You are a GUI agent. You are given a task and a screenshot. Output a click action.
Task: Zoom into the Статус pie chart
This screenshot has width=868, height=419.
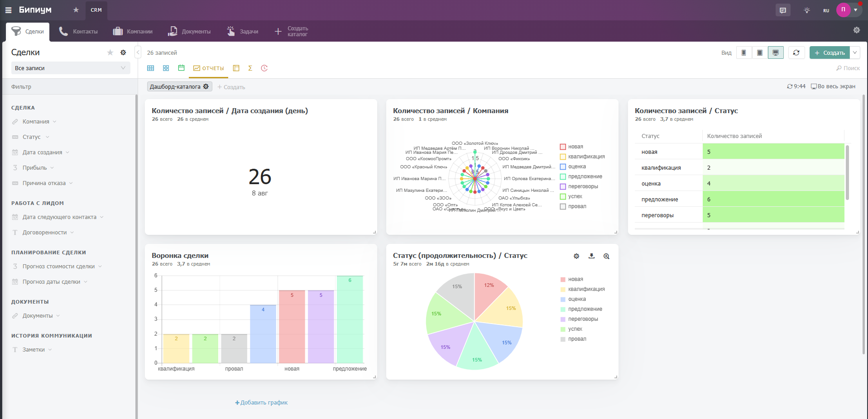pyautogui.click(x=606, y=256)
